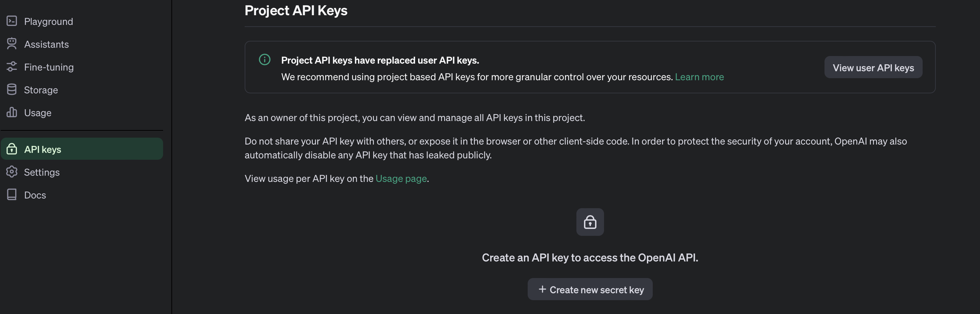Select the API keys sidebar label
This screenshot has width=980, height=314.
[x=43, y=149]
